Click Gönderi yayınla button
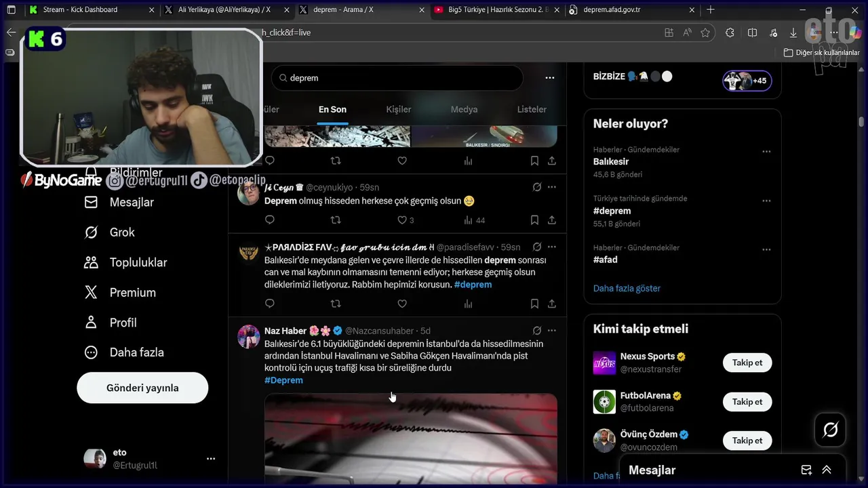Image resolution: width=868 pixels, height=488 pixels. tap(142, 388)
